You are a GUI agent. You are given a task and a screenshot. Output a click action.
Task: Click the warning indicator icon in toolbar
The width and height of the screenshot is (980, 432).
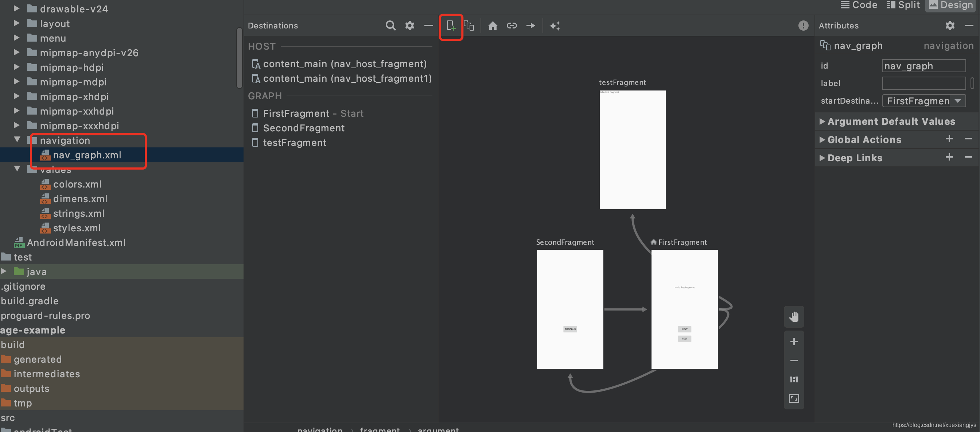pyautogui.click(x=803, y=26)
